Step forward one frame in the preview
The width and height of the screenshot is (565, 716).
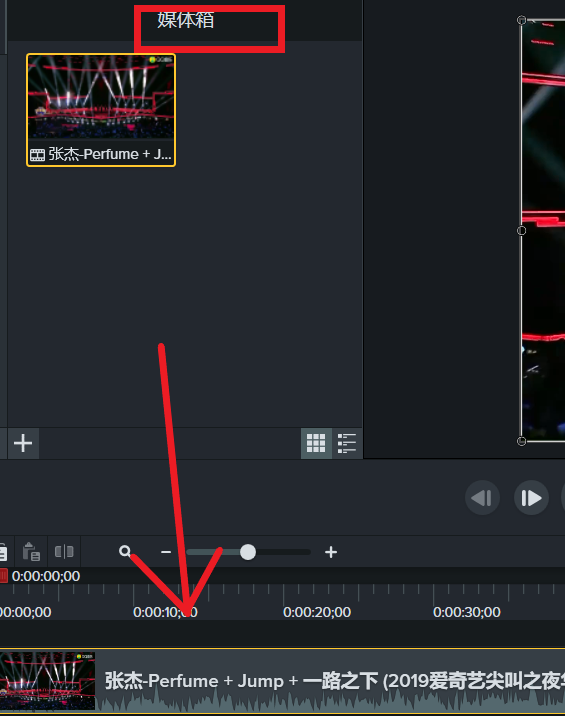[x=531, y=498]
